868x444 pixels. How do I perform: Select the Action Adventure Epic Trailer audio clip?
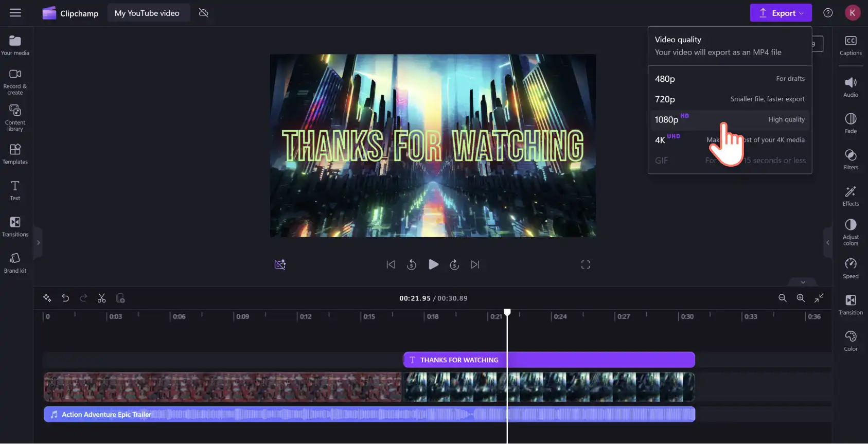point(369,414)
